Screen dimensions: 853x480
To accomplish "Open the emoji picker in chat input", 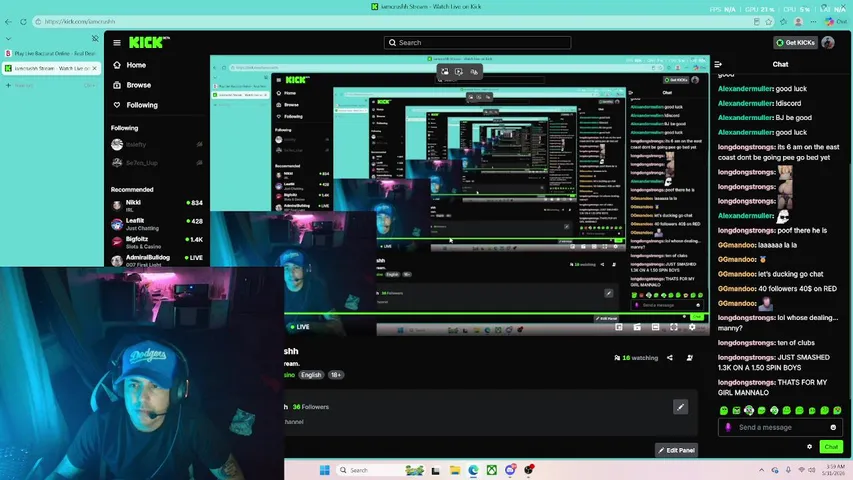I will 833,427.
